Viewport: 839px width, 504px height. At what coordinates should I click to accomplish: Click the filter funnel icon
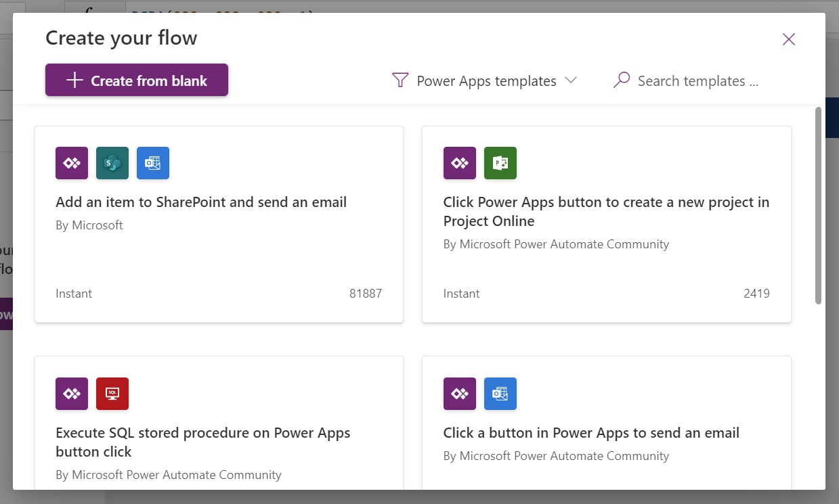pyautogui.click(x=400, y=80)
